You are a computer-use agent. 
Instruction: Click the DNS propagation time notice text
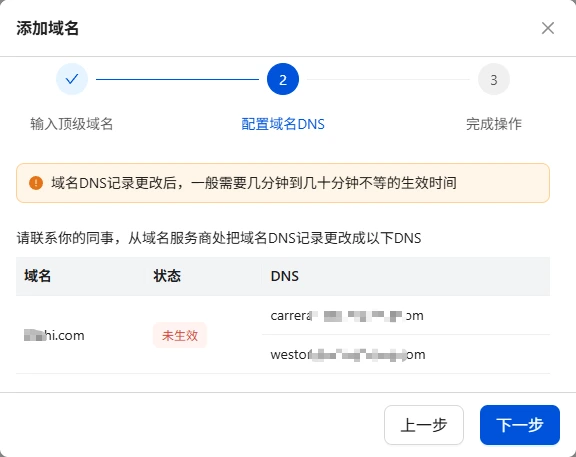coord(254,183)
